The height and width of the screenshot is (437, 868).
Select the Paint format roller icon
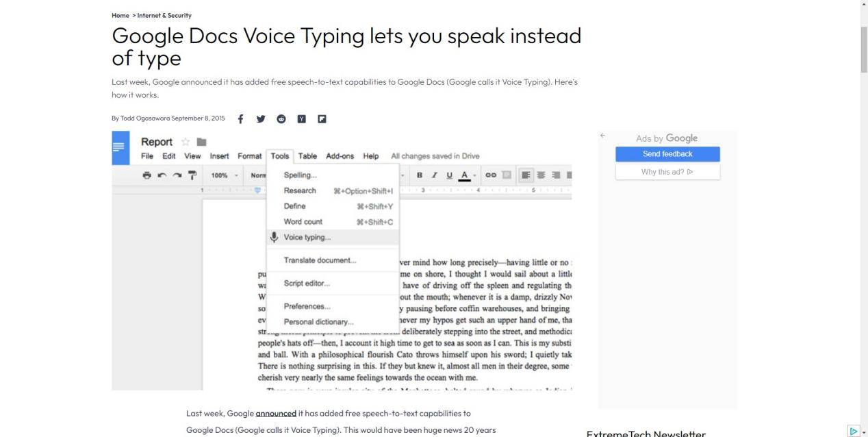coord(192,175)
